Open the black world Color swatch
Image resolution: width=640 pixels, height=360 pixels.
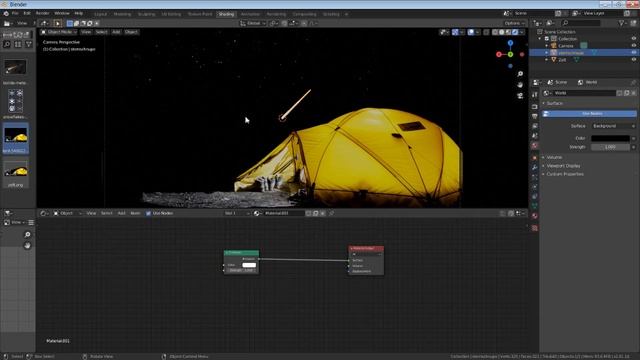(610, 138)
